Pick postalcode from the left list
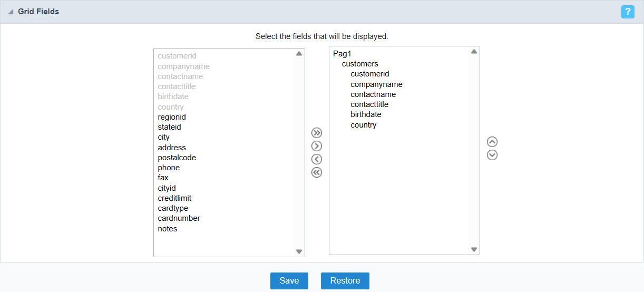 click(x=177, y=158)
